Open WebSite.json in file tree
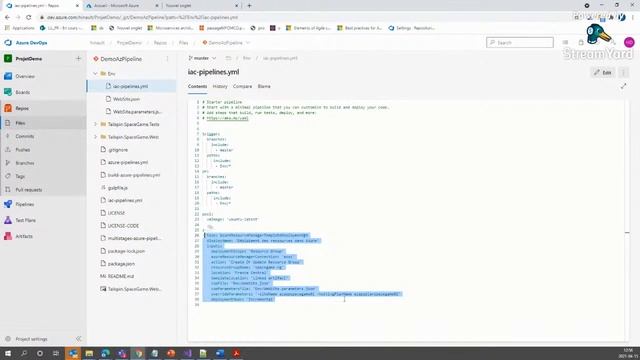 (x=126, y=99)
